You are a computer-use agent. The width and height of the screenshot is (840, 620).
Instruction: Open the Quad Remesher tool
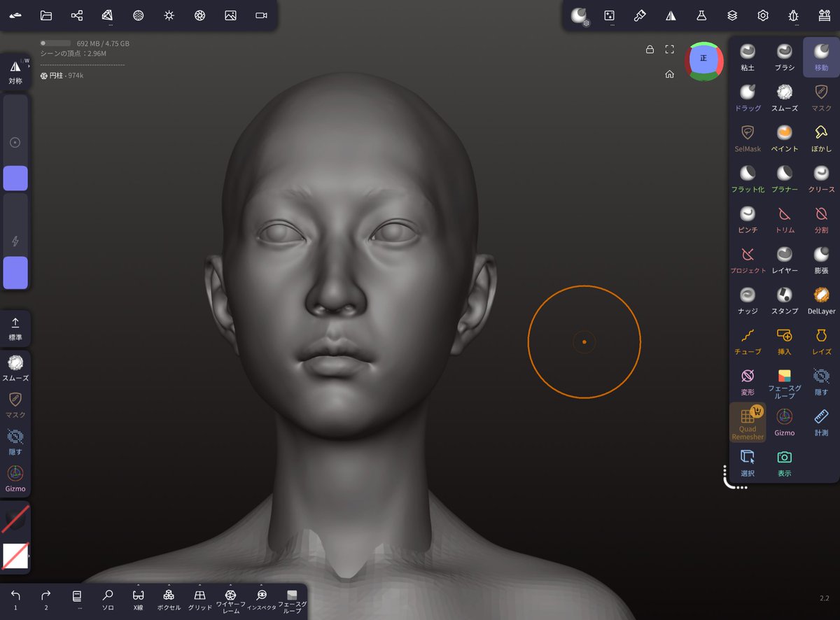(x=748, y=423)
